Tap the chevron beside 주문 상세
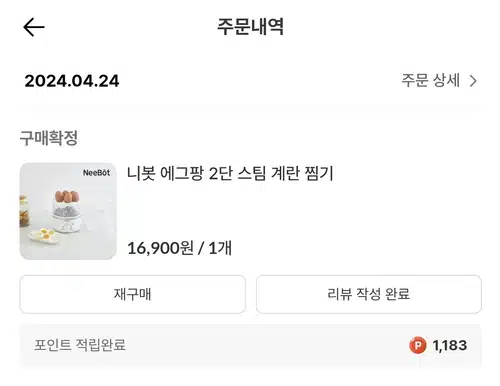Image resolution: width=500 pixels, height=386 pixels. (x=473, y=81)
